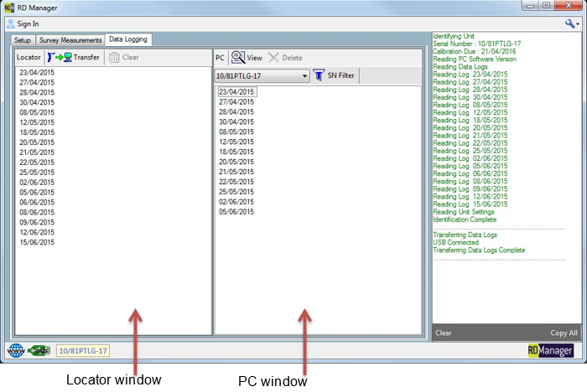Select 21/05/2015 in the PC list
Viewport: 587px width, 392px height.
[x=236, y=172]
